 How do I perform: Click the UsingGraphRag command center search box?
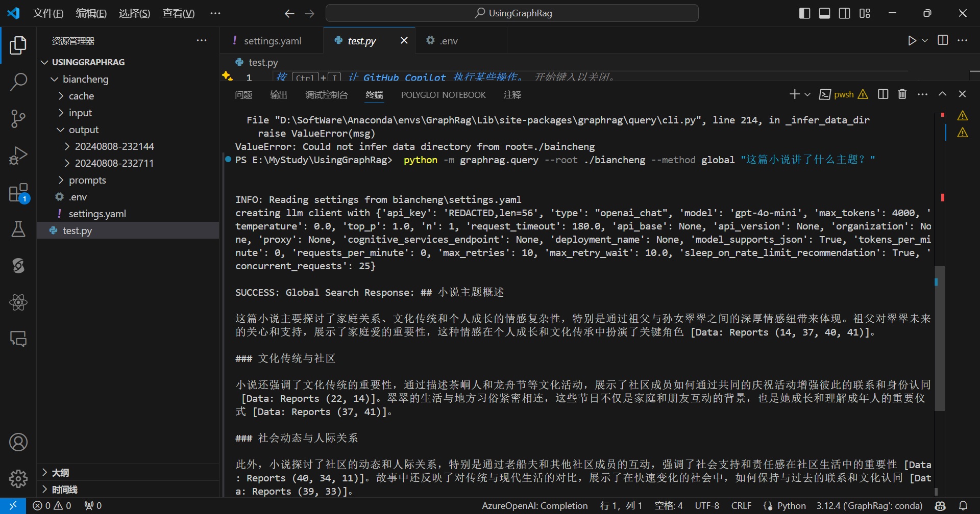(512, 13)
